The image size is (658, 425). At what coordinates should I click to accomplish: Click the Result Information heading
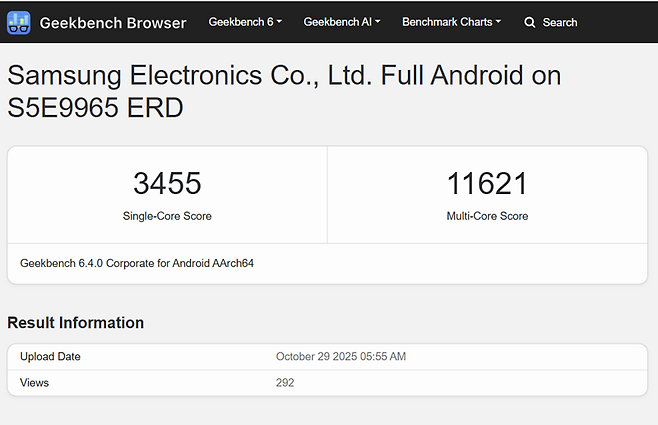[76, 323]
